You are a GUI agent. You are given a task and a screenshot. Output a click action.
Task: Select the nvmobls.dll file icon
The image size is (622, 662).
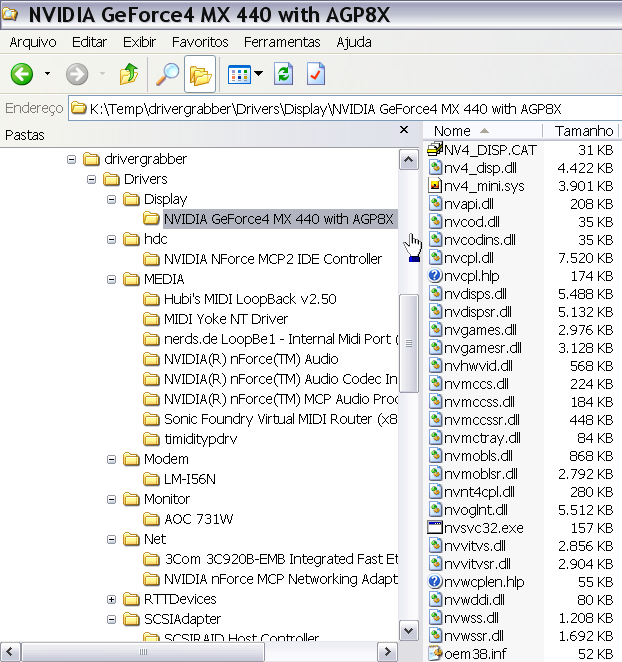coord(435,456)
